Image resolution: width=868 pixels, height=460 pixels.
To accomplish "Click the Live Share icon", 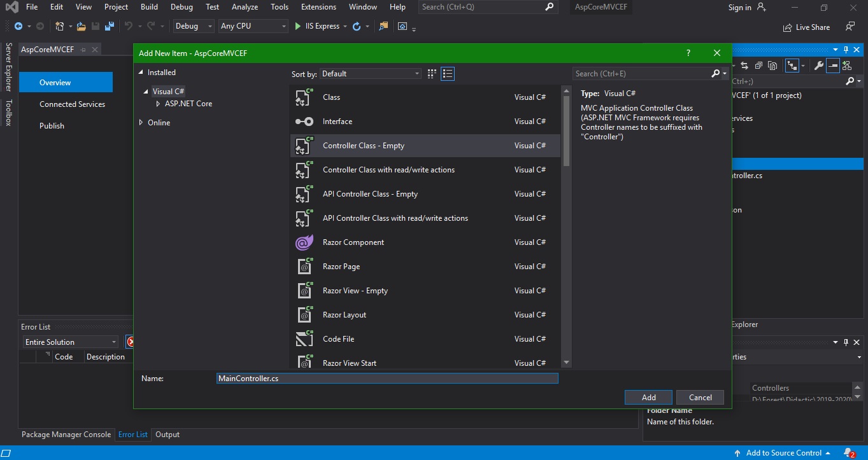I will tap(788, 27).
